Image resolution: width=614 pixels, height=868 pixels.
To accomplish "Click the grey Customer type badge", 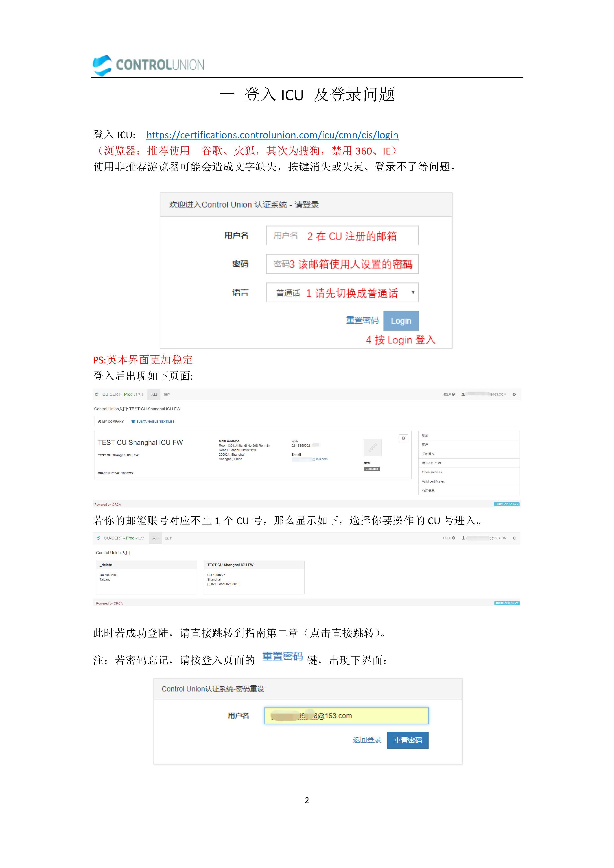I will tap(372, 469).
